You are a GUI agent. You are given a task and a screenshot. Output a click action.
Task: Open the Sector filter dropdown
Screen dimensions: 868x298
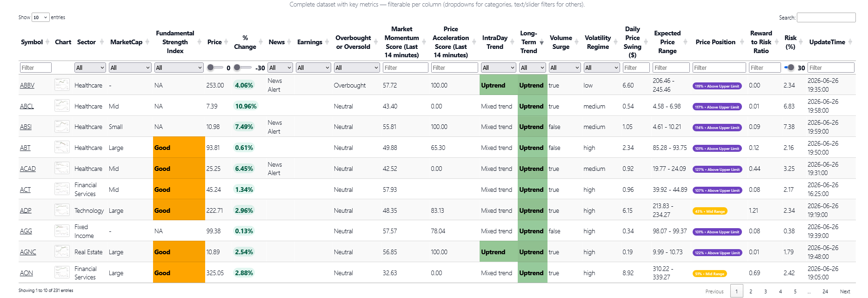[90, 68]
